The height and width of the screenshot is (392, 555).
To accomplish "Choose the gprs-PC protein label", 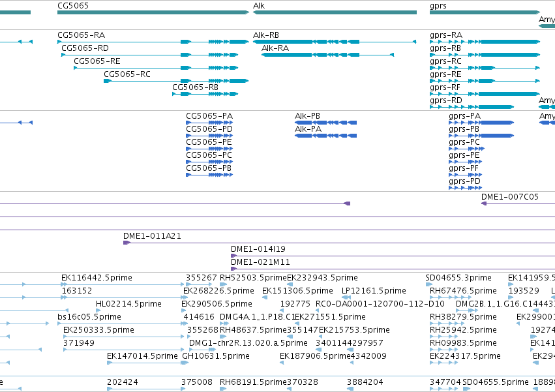I will 464,142.
